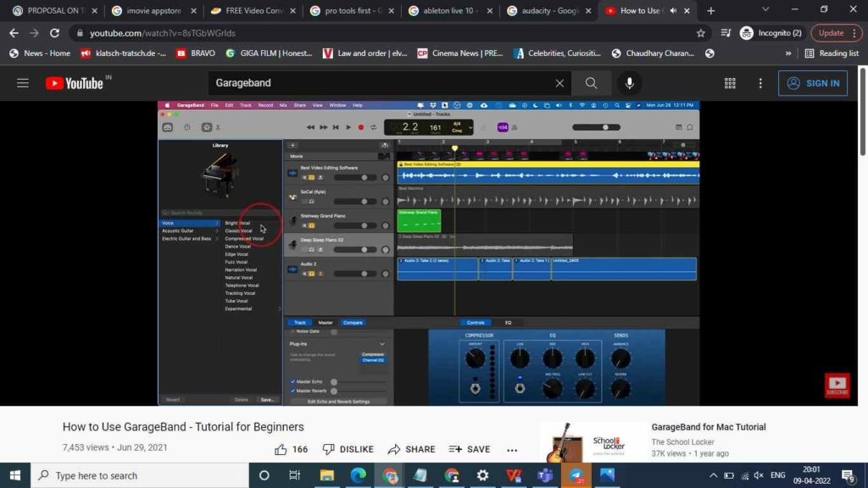This screenshot has width=868, height=488.
Task: Click the GarageBand rewind button
Action: click(310, 127)
